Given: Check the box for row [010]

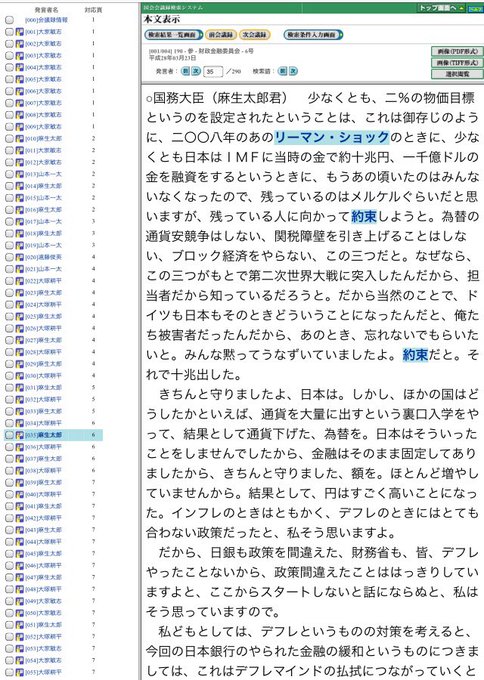Looking at the screenshot, I should tap(9, 138).
